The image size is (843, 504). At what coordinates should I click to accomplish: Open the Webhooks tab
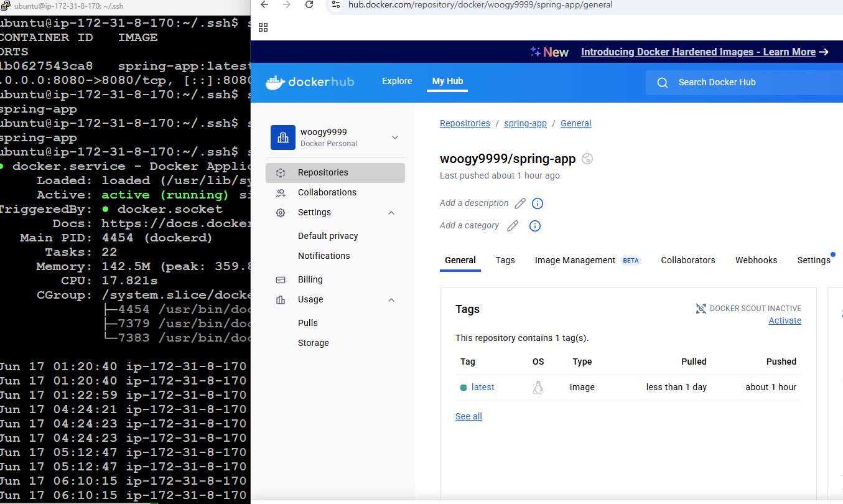756,260
